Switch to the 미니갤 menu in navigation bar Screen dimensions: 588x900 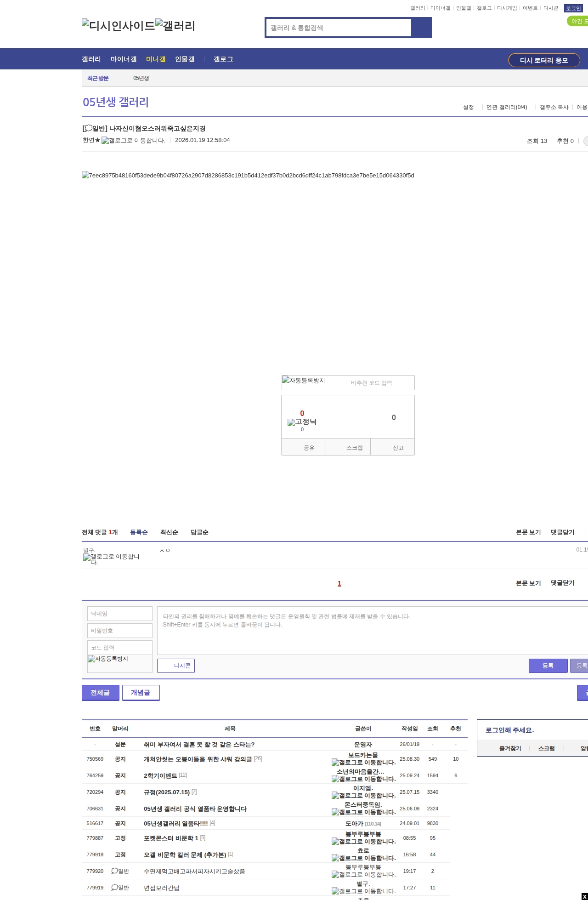pos(156,59)
